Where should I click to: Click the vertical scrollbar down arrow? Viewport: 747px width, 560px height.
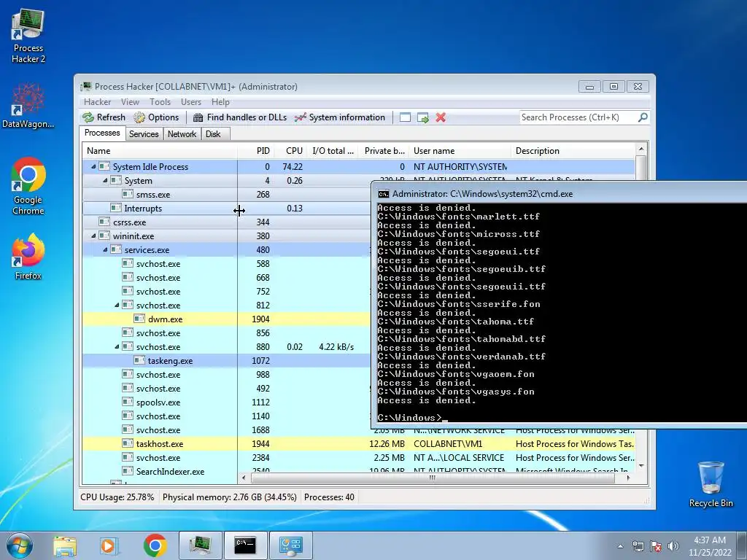click(641, 466)
